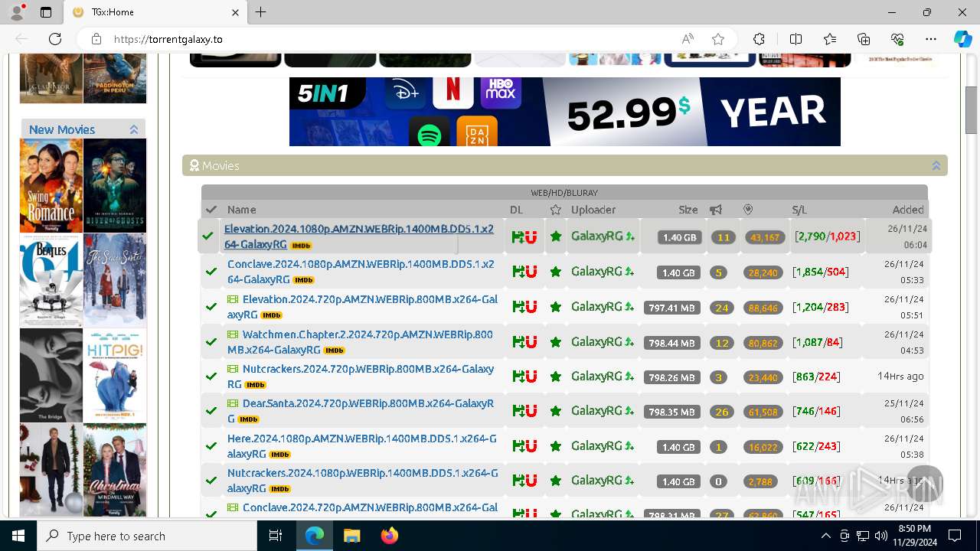Bookmark star for Elevation 720p row
Screen dimensions: 980x551
click(x=556, y=307)
